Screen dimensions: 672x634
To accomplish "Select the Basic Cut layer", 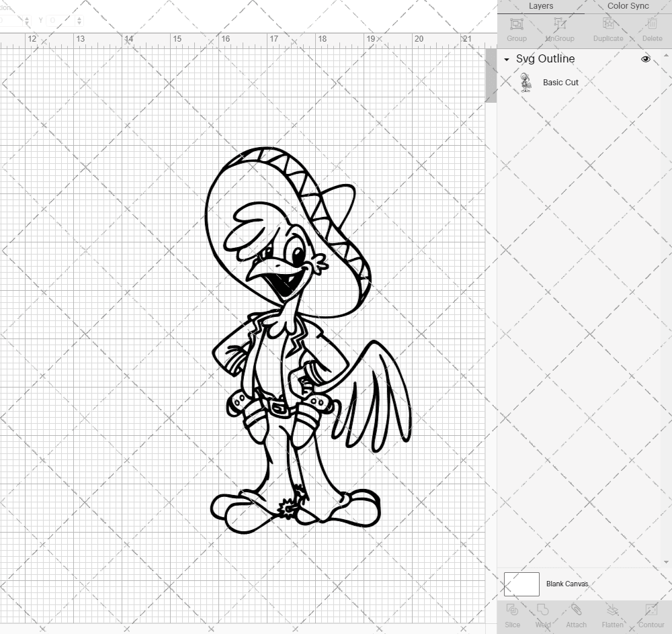I will [560, 83].
